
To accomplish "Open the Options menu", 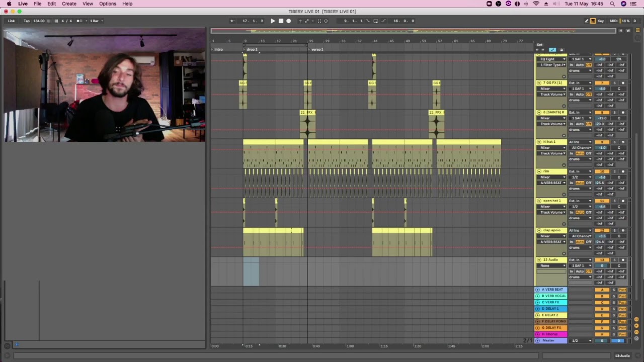I will (x=108, y=4).
